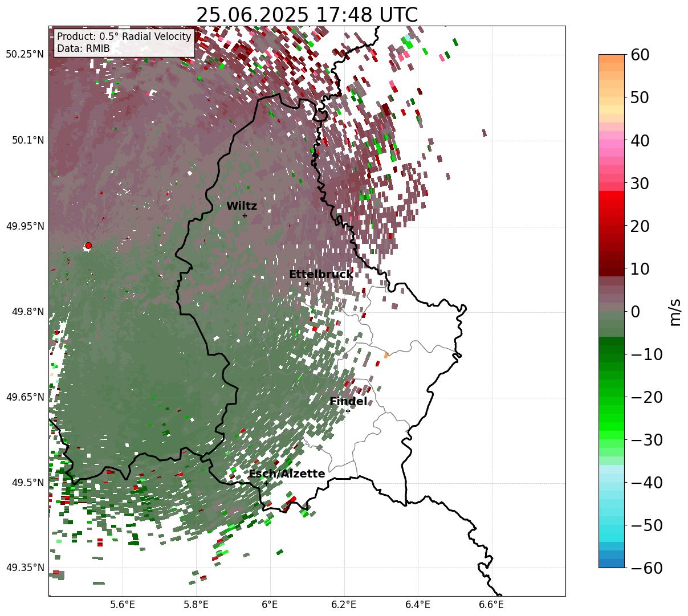Click the colorbar tick label −10

646,354
